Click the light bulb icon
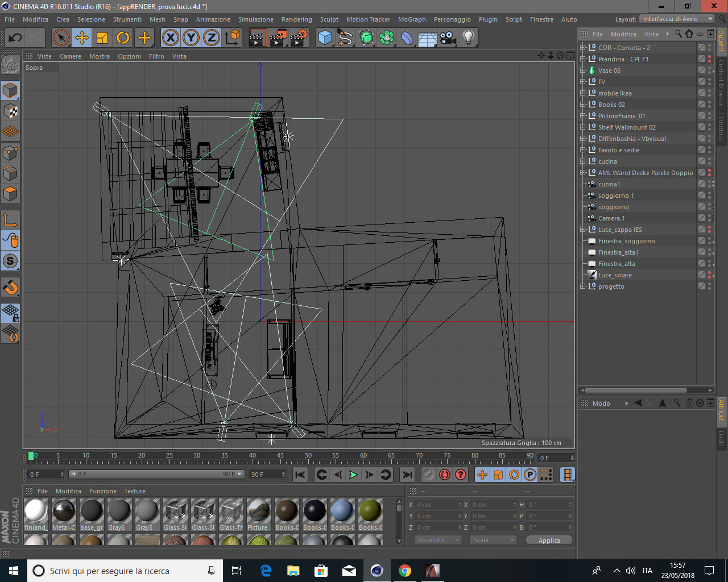 (468, 38)
